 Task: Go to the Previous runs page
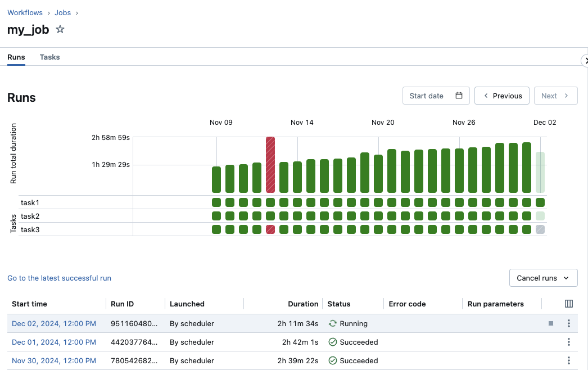502,96
